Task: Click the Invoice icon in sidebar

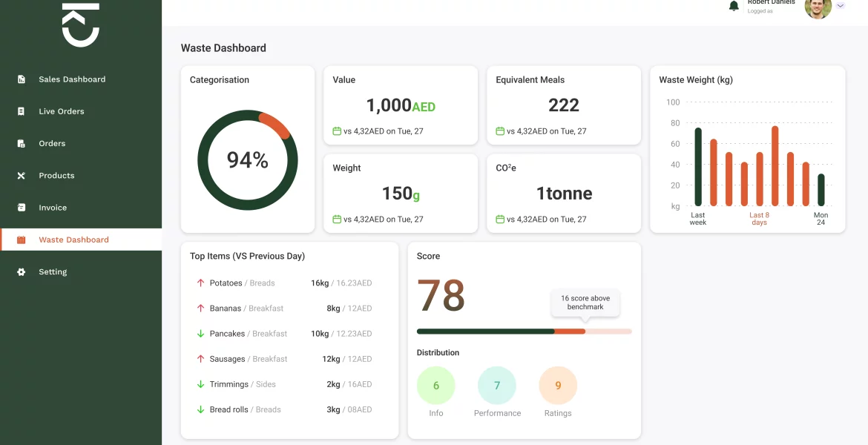Action: (x=21, y=208)
